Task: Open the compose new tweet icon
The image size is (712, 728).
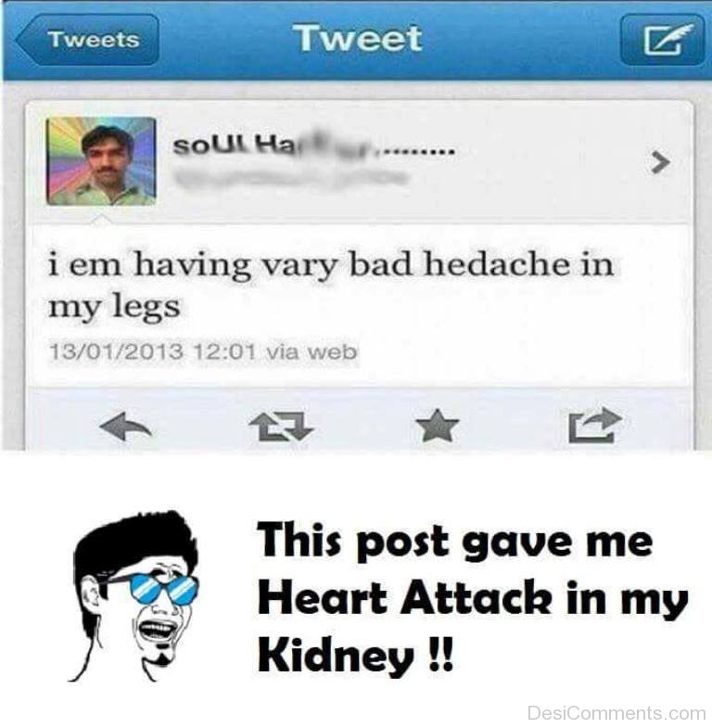Action: coord(662,40)
